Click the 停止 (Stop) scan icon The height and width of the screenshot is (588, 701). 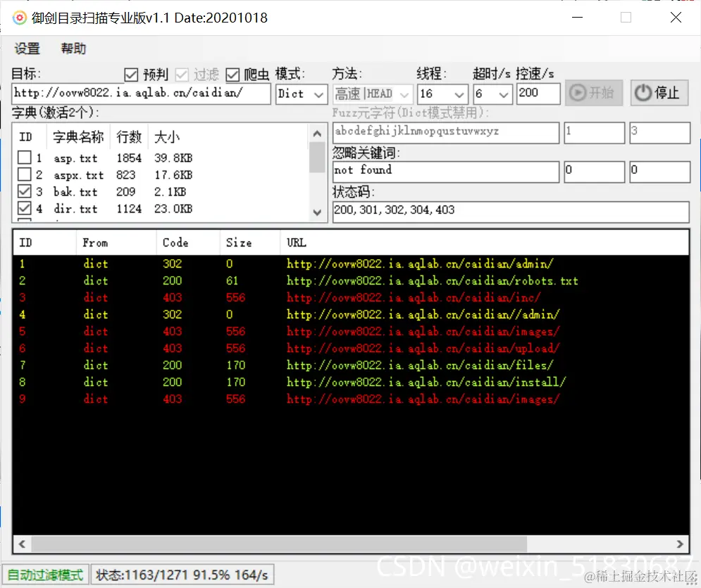click(x=659, y=93)
